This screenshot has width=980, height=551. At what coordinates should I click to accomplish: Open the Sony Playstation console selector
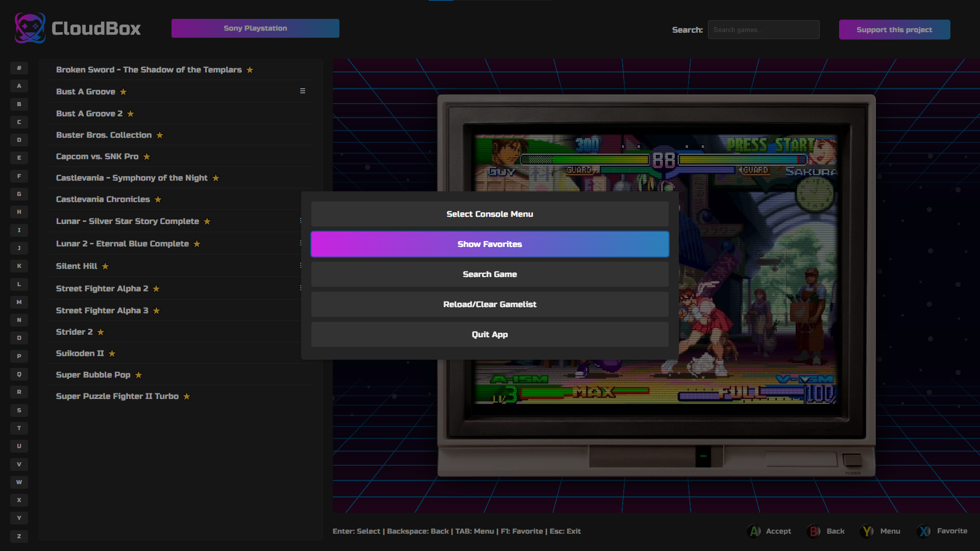click(x=255, y=28)
